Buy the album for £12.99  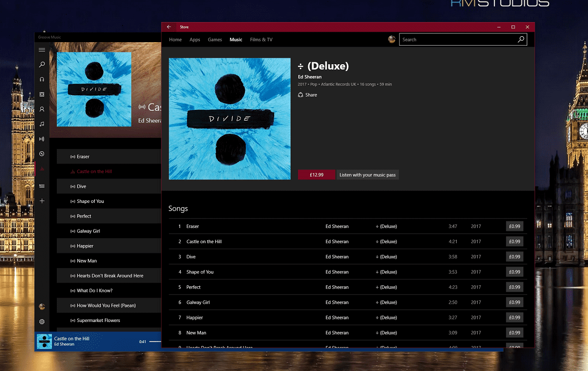click(316, 175)
